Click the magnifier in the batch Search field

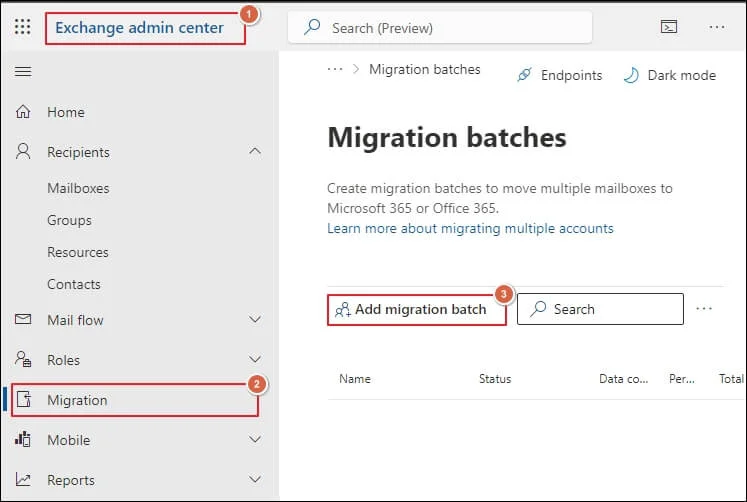pyautogui.click(x=538, y=309)
